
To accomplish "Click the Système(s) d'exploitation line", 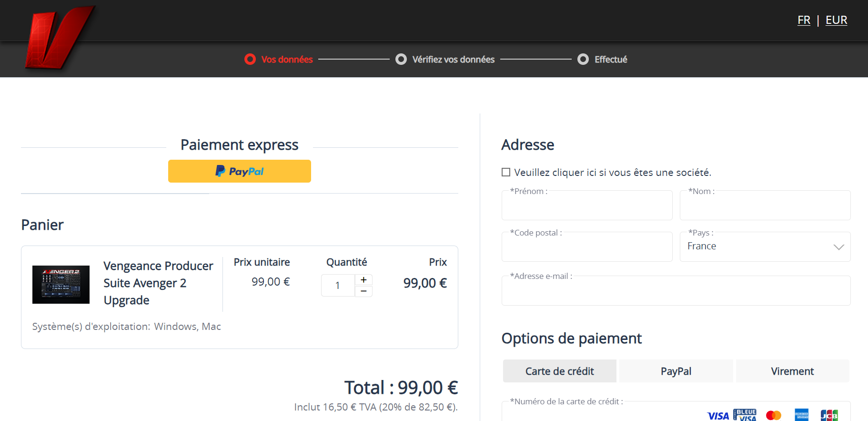I will (x=127, y=327).
